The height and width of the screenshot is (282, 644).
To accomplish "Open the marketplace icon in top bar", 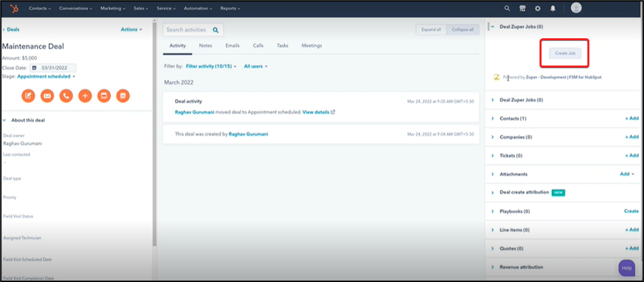I will [x=523, y=8].
